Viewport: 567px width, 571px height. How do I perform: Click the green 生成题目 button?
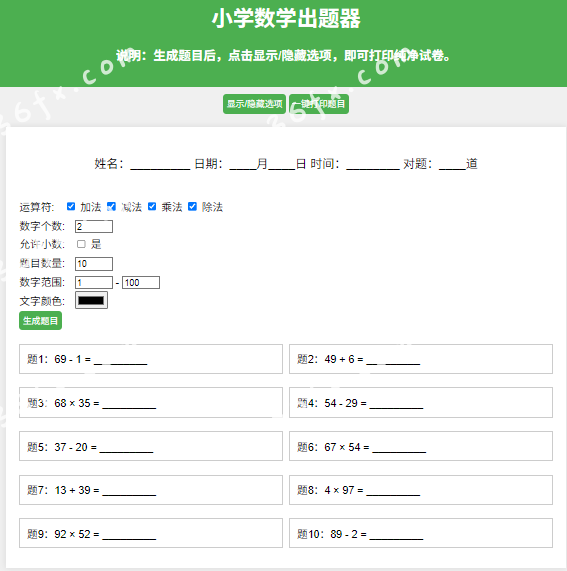point(40,321)
